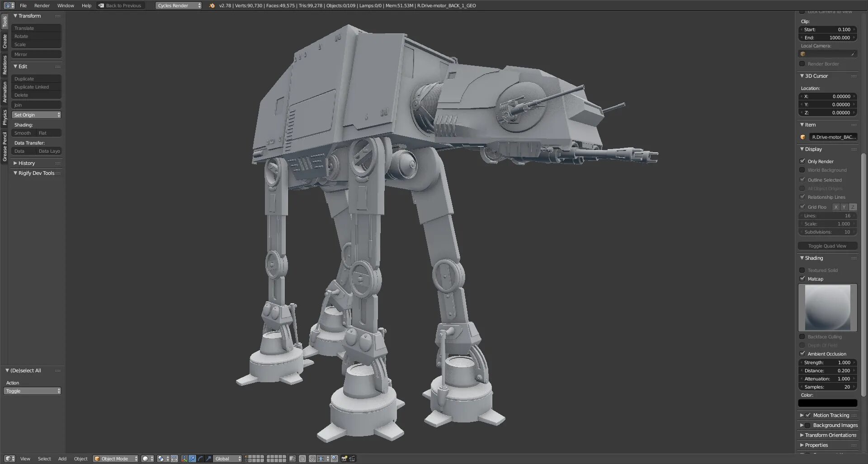Select the rotate manipulator arc icon

tap(200, 459)
